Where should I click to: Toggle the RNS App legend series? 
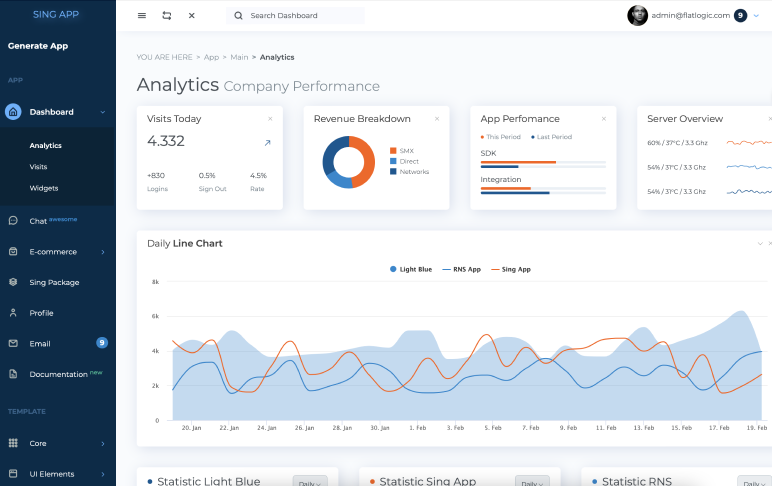pos(462,269)
